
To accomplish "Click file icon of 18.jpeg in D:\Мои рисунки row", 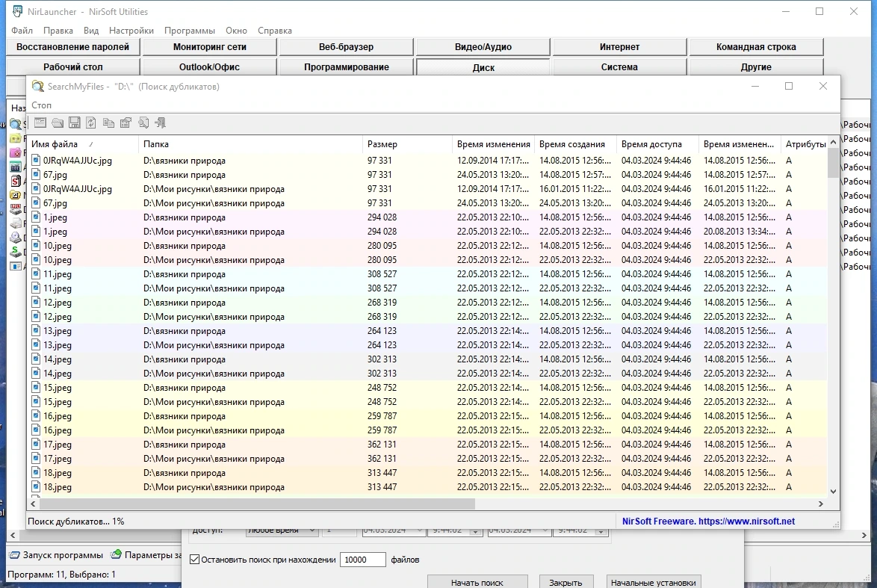I will click(x=36, y=486).
